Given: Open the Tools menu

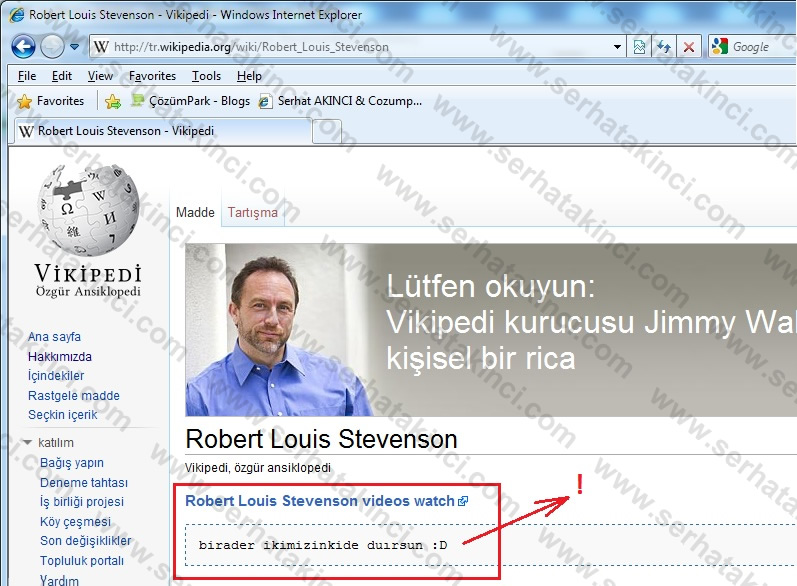Looking at the screenshot, I should point(206,76).
